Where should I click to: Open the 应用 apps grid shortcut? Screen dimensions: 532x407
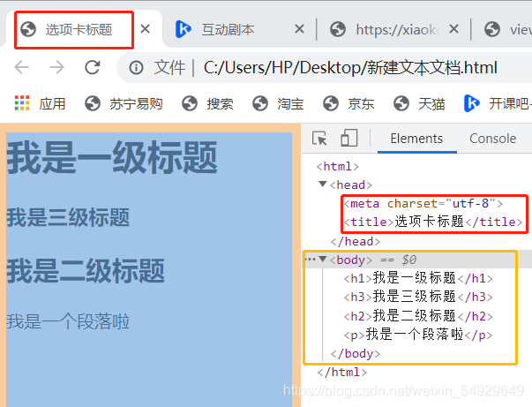pyautogui.click(x=40, y=103)
